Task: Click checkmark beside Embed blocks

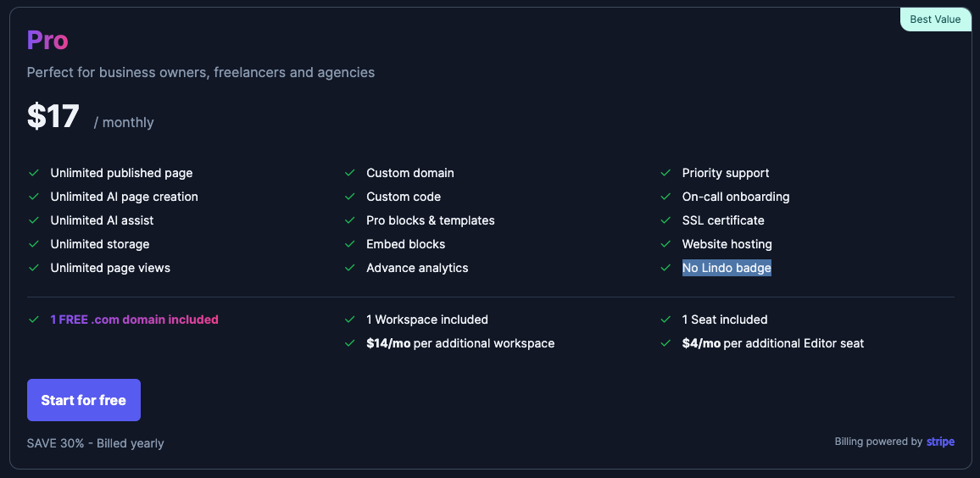Action: [350, 244]
